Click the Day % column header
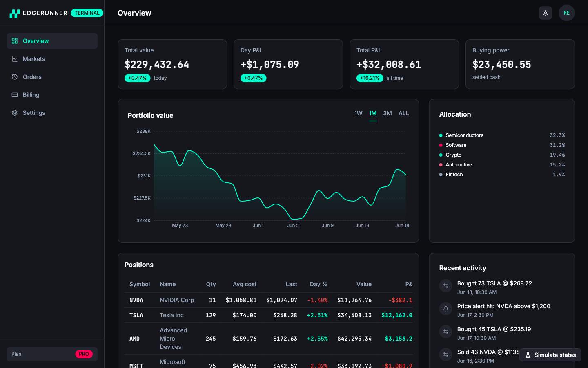Screen dimensions: 588x368 (318, 284)
